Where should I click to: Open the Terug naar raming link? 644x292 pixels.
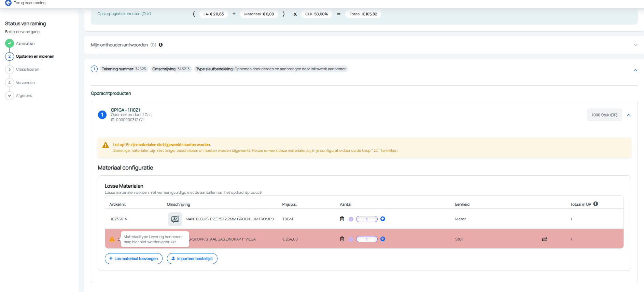tap(29, 3)
